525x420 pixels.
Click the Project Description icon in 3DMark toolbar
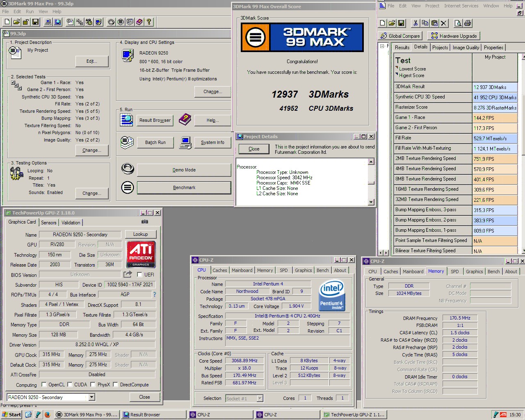[70, 22]
